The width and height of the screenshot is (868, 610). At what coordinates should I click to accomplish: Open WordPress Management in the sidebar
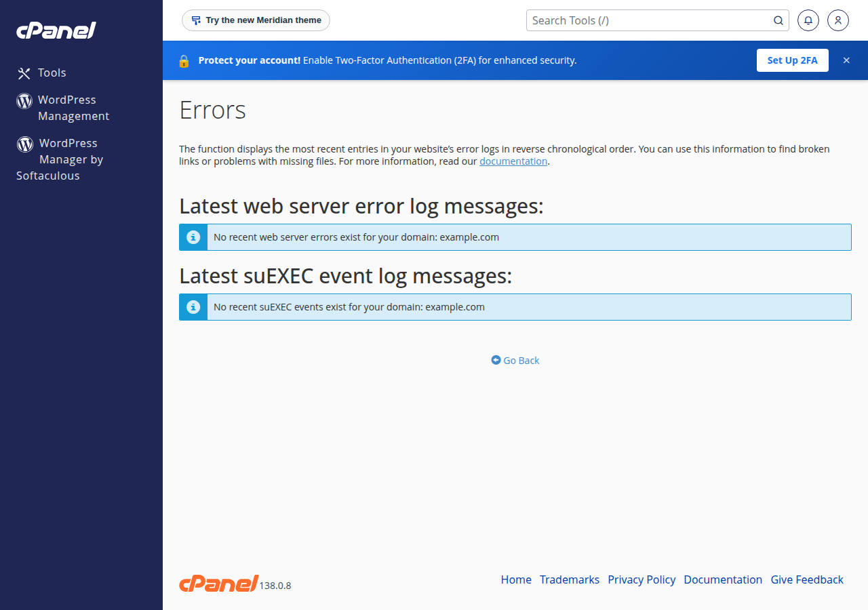[x=63, y=108]
